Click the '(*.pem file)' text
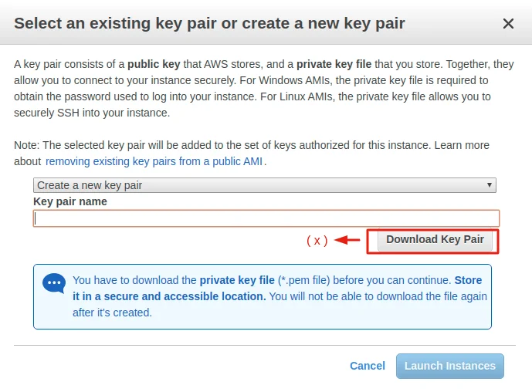This screenshot has width=532, height=392. (x=307, y=280)
